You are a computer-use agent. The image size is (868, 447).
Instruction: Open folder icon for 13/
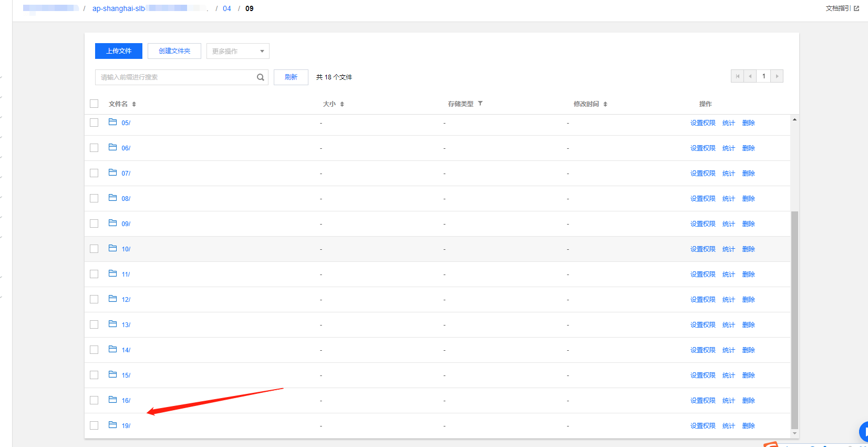pos(112,324)
